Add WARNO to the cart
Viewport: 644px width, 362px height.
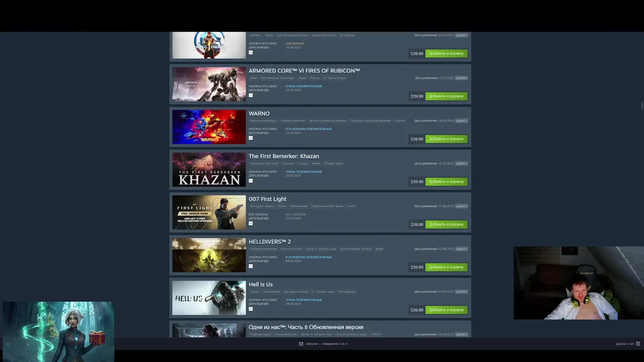pyautogui.click(x=446, y=139)
